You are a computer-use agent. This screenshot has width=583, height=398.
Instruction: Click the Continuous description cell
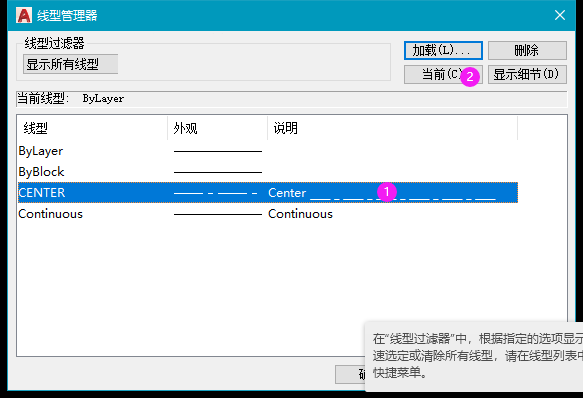[x=300, y=214]
